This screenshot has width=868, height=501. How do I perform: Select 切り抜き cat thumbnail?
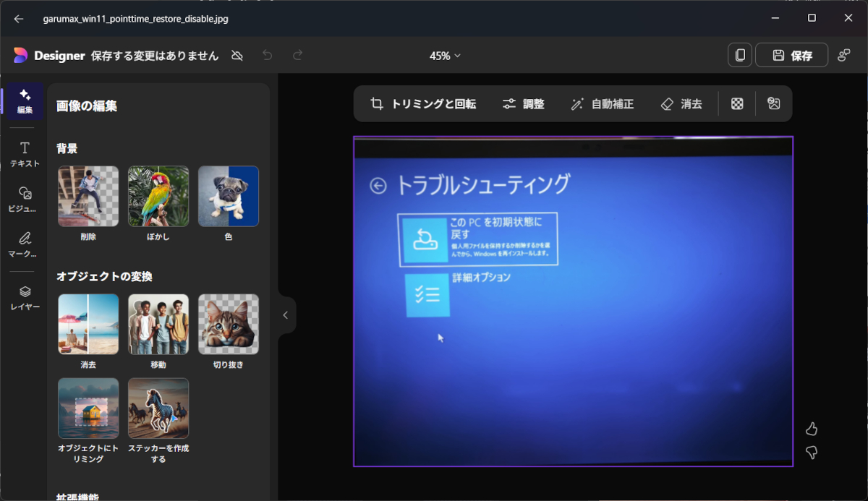pyautogui.click(x=229, y=324)
